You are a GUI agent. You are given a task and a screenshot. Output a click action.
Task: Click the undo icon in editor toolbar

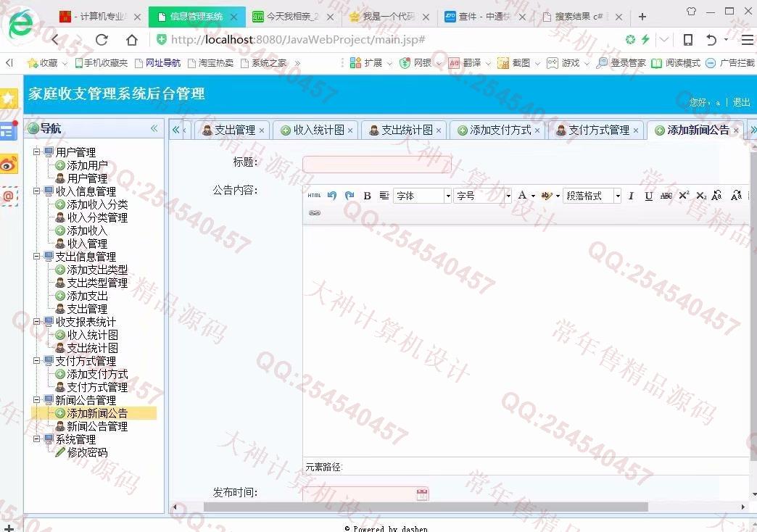click(x=331, y=196)
